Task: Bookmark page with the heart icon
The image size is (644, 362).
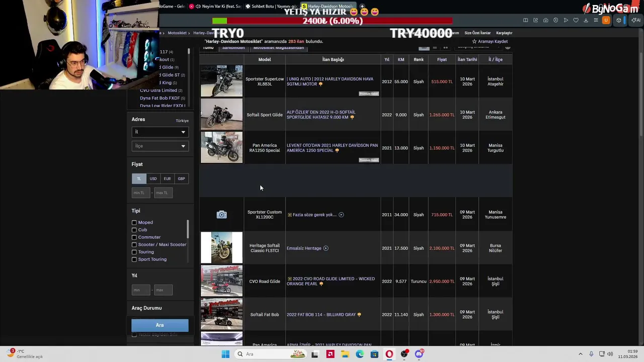Action: point(576,20)
